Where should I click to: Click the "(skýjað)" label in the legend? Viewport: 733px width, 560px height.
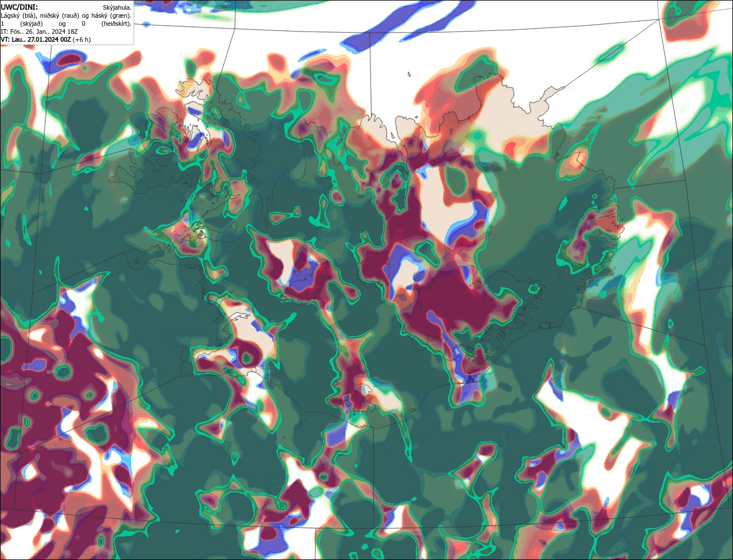tap(31, 24)
